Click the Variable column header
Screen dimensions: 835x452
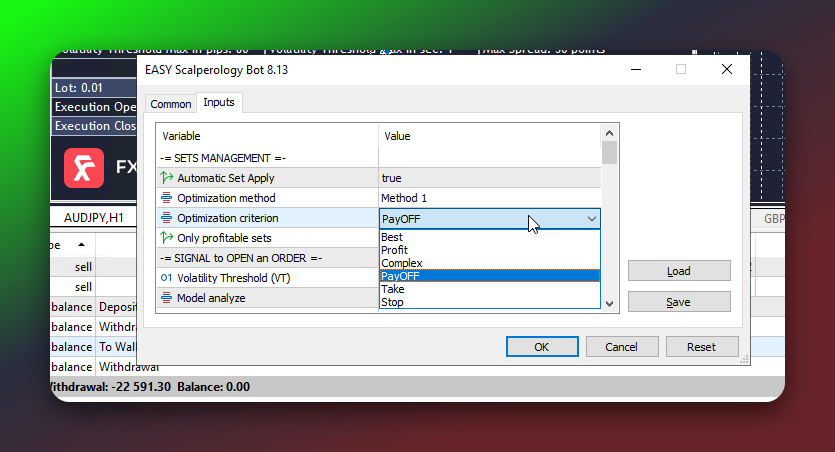click(x=267, y=136)
